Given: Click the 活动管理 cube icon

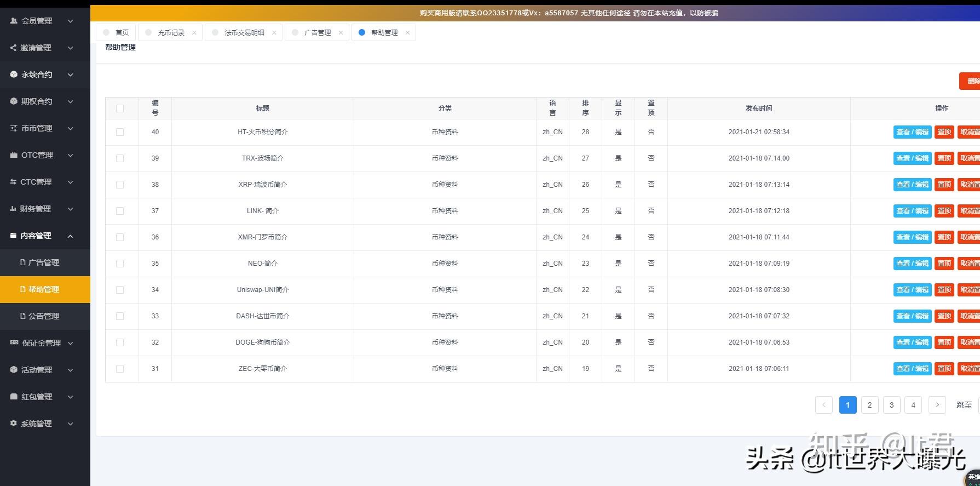Looking at the screenshot, I should pos(14,370).
